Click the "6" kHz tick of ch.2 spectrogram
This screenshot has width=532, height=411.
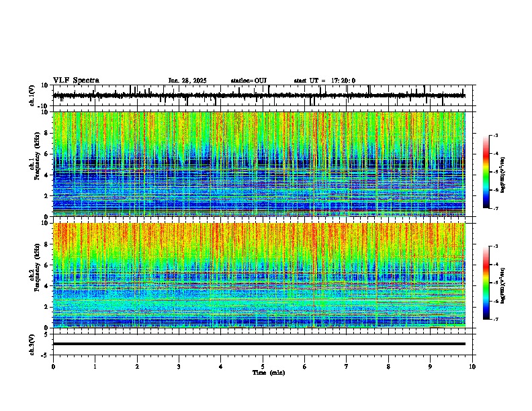click(x=47, y=265)
